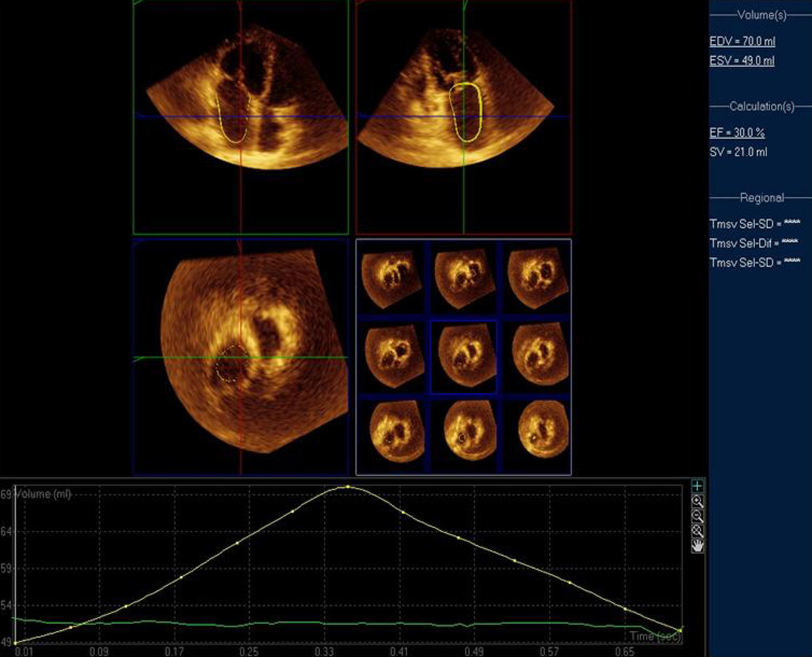
Task: Click the SV = 21.0 ml readout
Action: coord(738,152)
